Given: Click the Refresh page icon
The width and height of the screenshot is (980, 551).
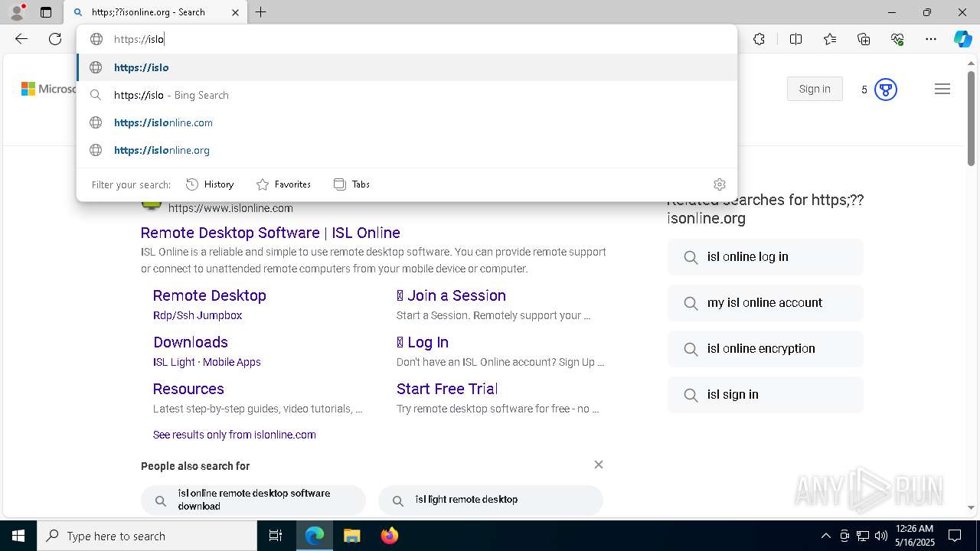Looking at the screenshot, I should (55, 39).
